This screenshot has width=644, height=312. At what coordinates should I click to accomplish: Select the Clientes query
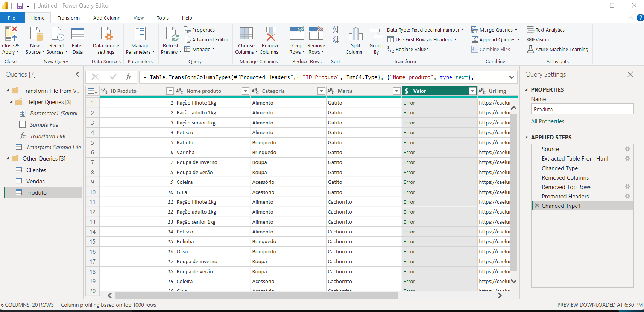(36, 170)
